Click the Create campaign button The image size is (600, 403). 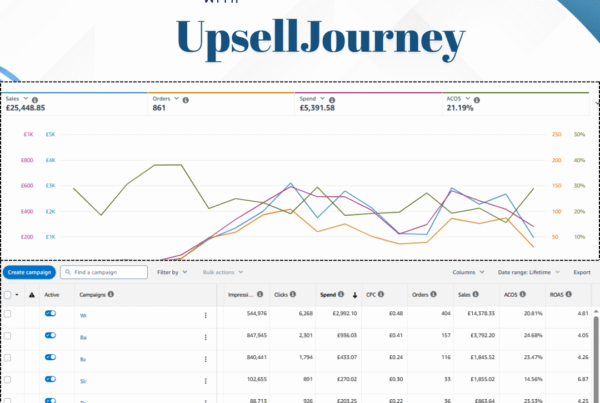29,272
